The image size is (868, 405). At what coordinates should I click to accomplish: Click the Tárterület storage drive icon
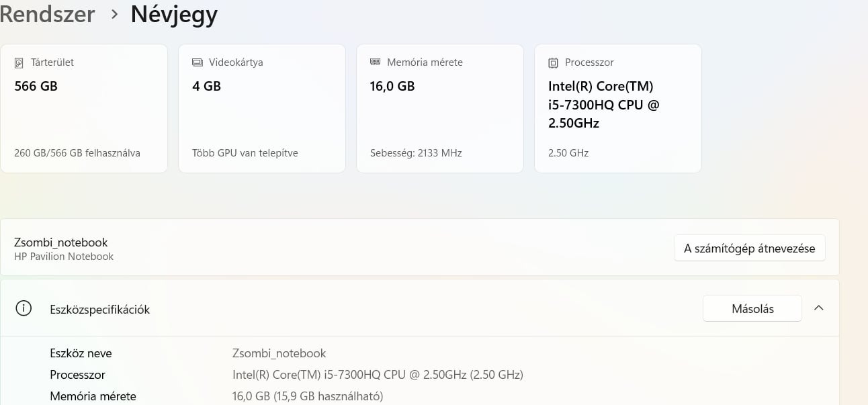(x=19, y=62)
